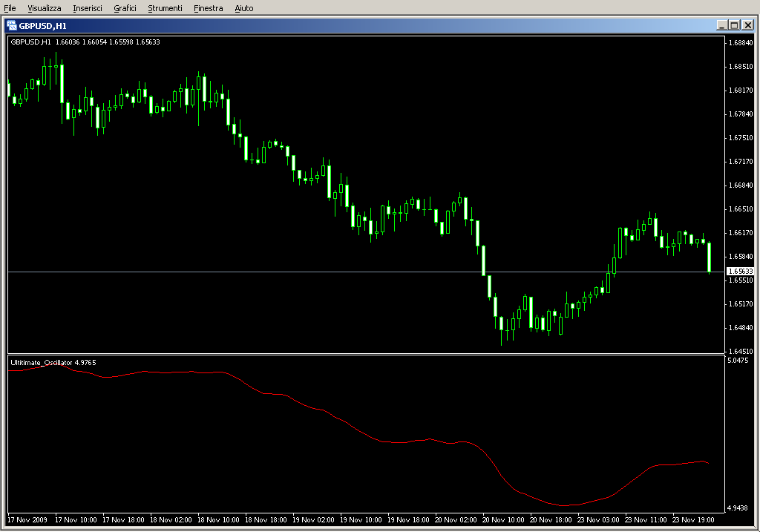Click the Ultitimate_Oscillator 4.9765 label
Screen dimensions: 760x532
tap(53, 362)
